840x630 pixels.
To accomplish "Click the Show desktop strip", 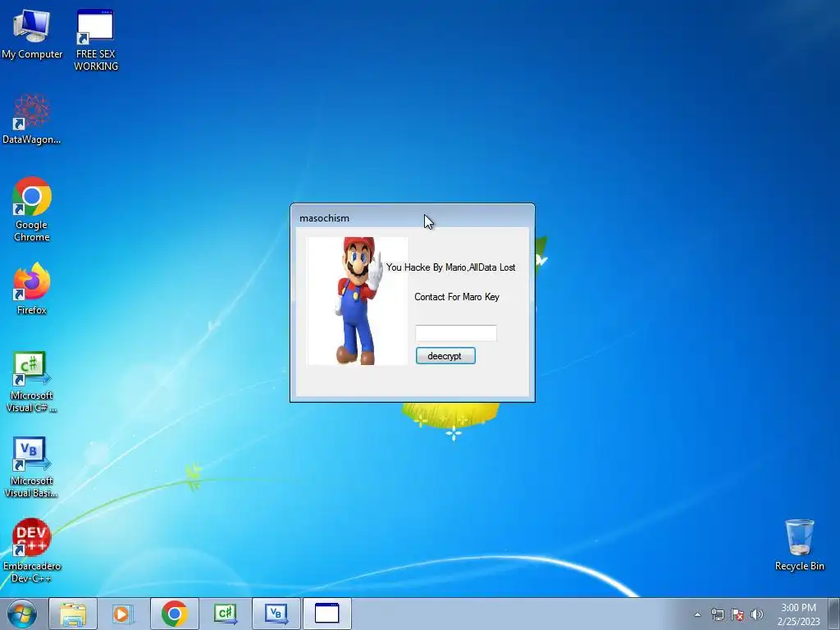I will pyautogui.click(x=833, y=614).
